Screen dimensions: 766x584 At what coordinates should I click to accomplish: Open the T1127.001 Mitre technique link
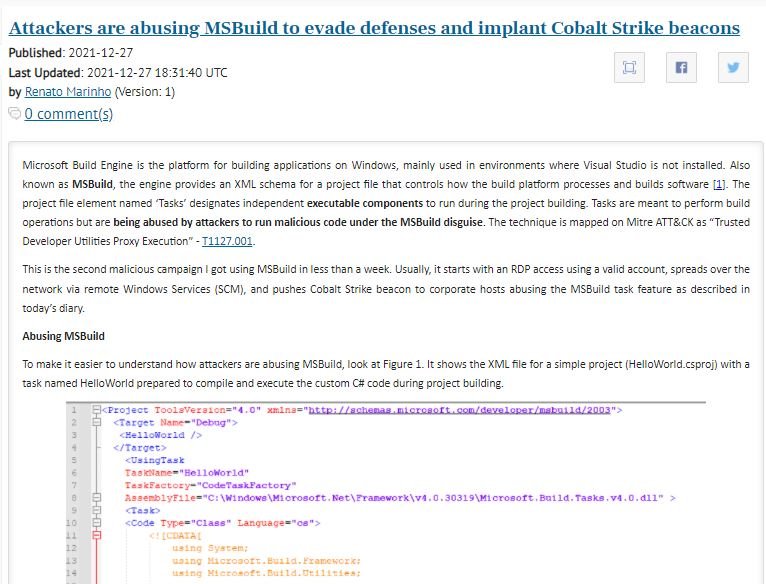227,241
